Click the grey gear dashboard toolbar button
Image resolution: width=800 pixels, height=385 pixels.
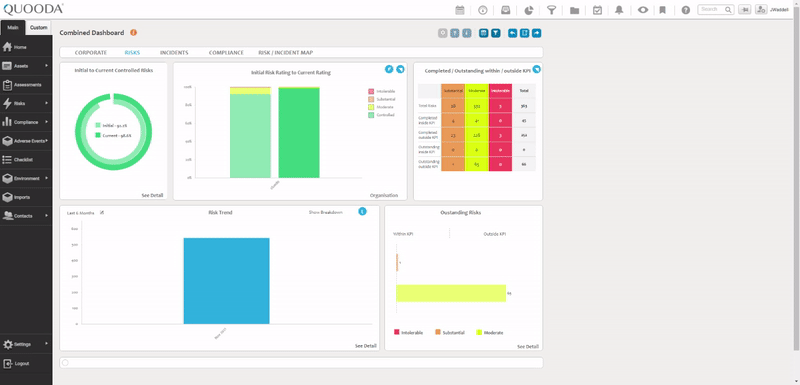pos(442,33)
